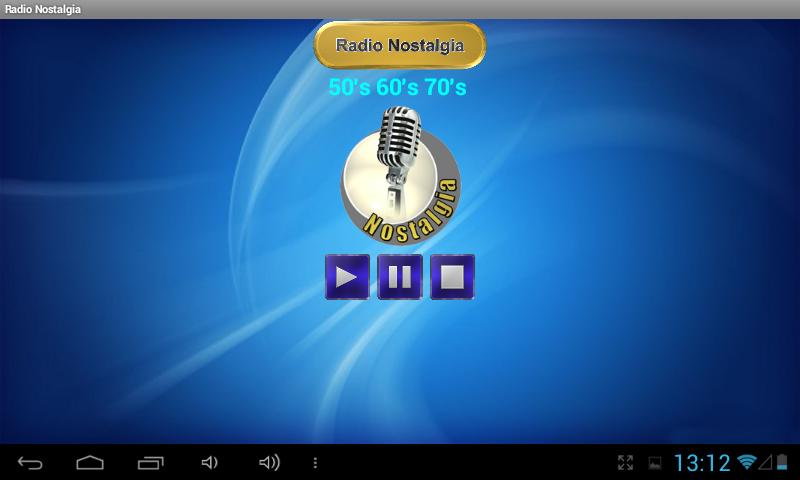Show recent apps list
Viewport: 800px width, 480px height.
151,463
